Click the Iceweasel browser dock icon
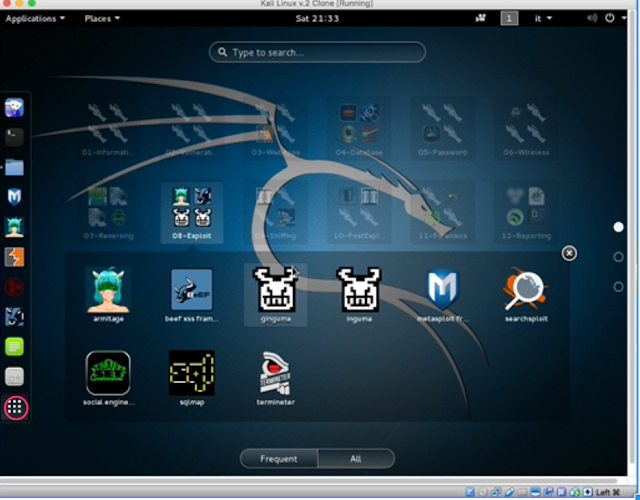The height and width of the screenshot is (500, 640). coord(14,108)
